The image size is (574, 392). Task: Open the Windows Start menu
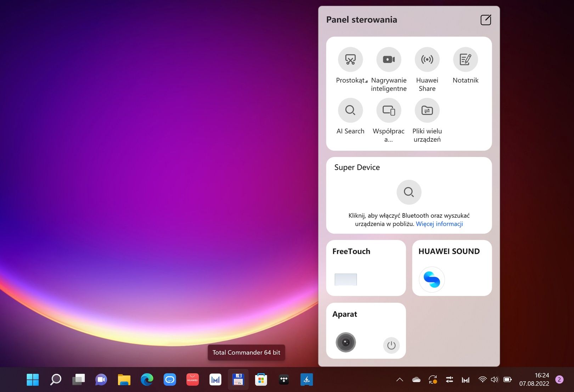[x=33, y=380]
